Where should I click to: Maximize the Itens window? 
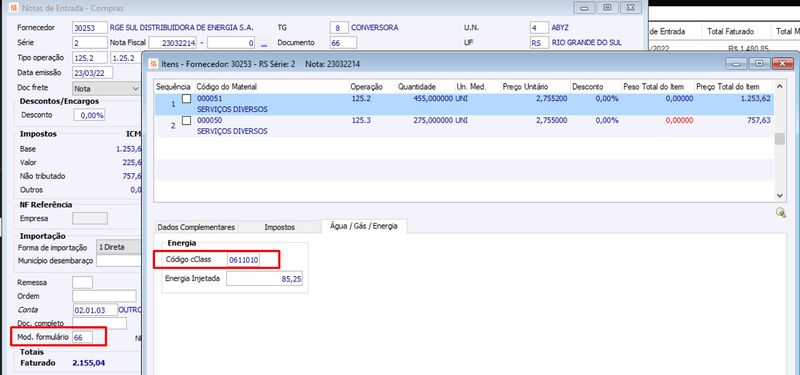[x=760, y=64]
